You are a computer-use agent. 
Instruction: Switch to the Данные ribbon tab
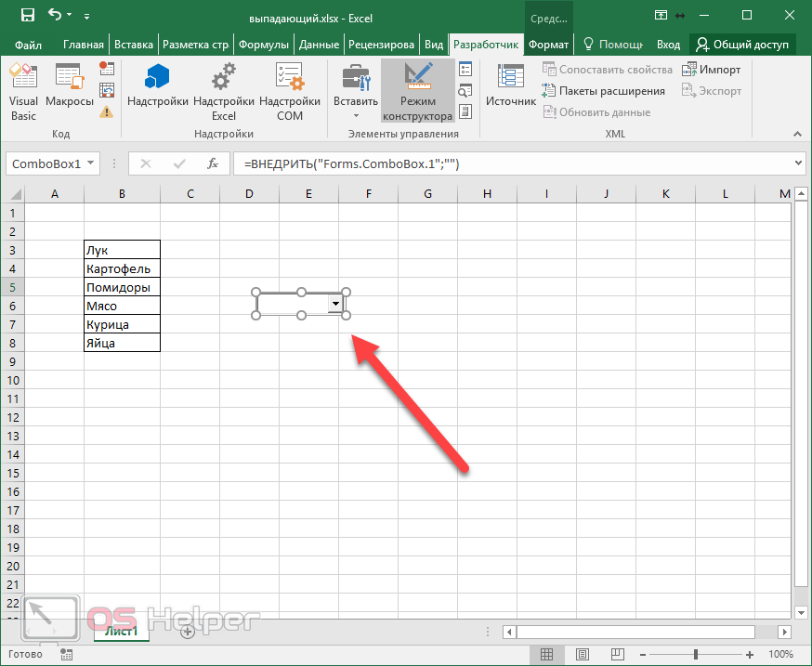pyautogui.click(x=319, y=45)
